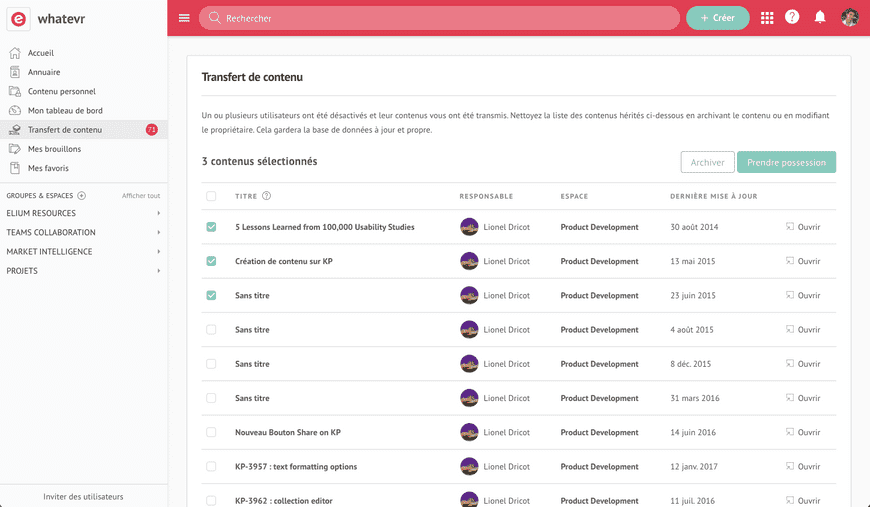
Task: Click open icon for KP-3957 row
Action: [790, 466]
